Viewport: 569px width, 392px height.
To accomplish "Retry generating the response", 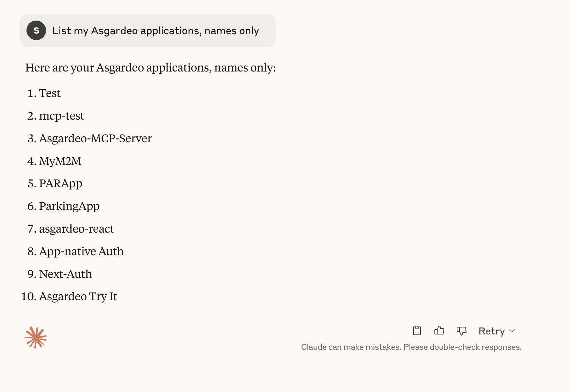I will (x=492, y=331).
